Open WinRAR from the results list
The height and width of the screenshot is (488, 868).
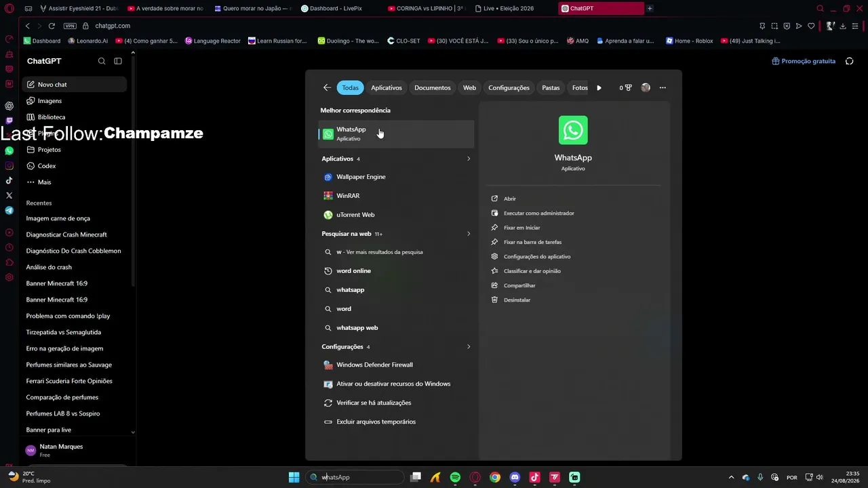396,196
